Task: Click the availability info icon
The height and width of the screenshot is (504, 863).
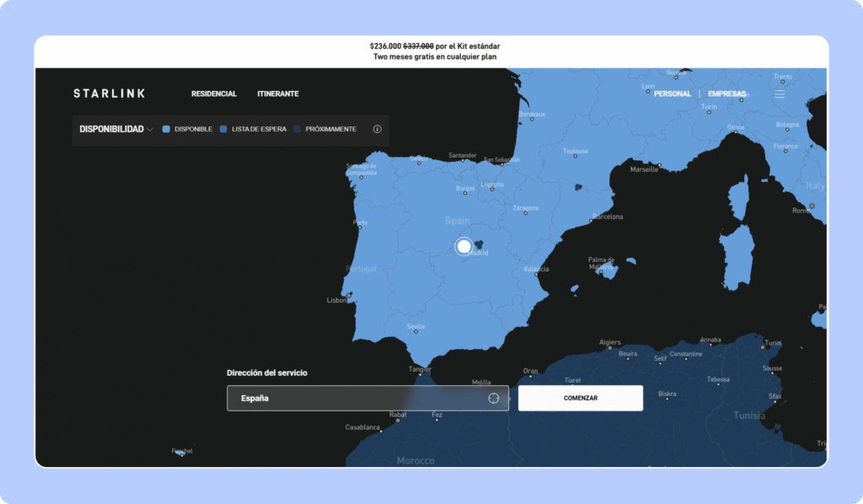Action: [377, 130]
